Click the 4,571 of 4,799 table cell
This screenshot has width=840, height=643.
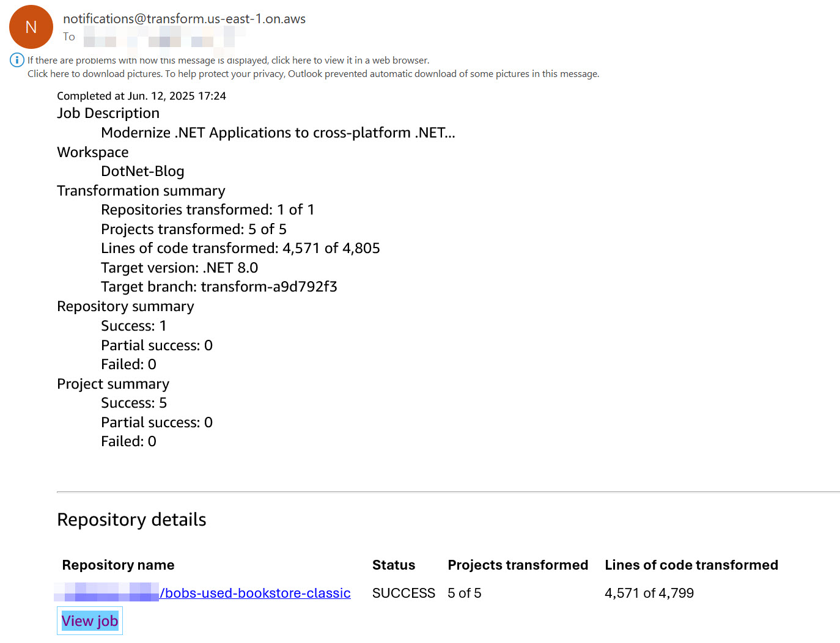649,593
